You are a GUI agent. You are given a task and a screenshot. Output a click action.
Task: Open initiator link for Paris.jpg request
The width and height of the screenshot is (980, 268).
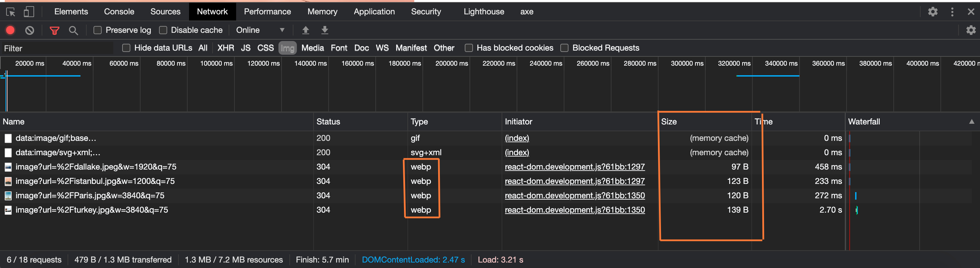click(x=575, y=196)
